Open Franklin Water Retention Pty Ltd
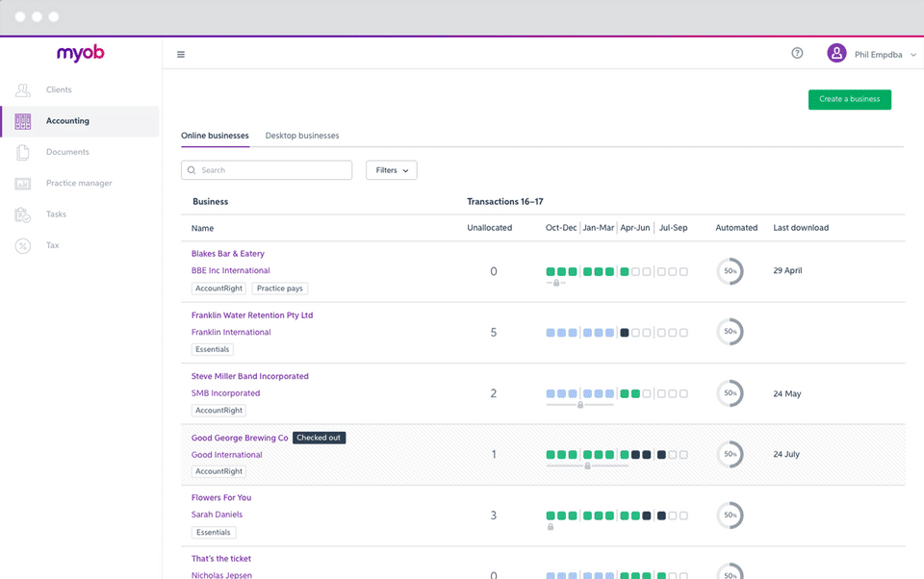Viewport: 924px width, 579px height. point(252,315)
